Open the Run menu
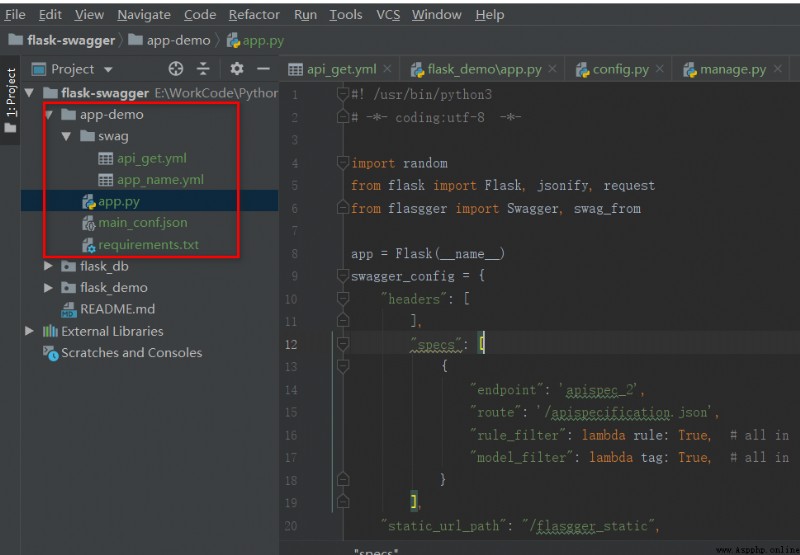This screenshot has height=555, width=800. pos(305,15)
